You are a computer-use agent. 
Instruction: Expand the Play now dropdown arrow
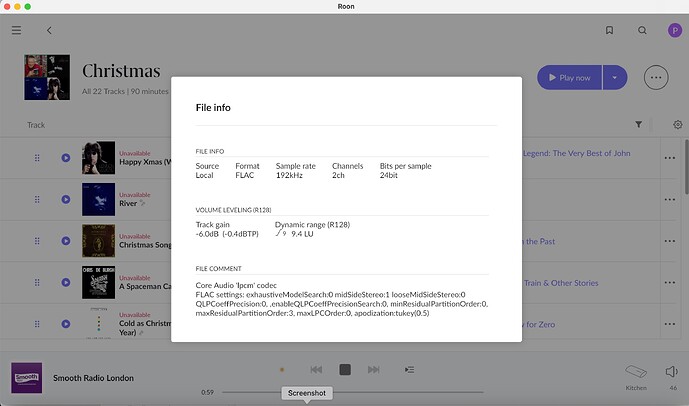point(615,78)
